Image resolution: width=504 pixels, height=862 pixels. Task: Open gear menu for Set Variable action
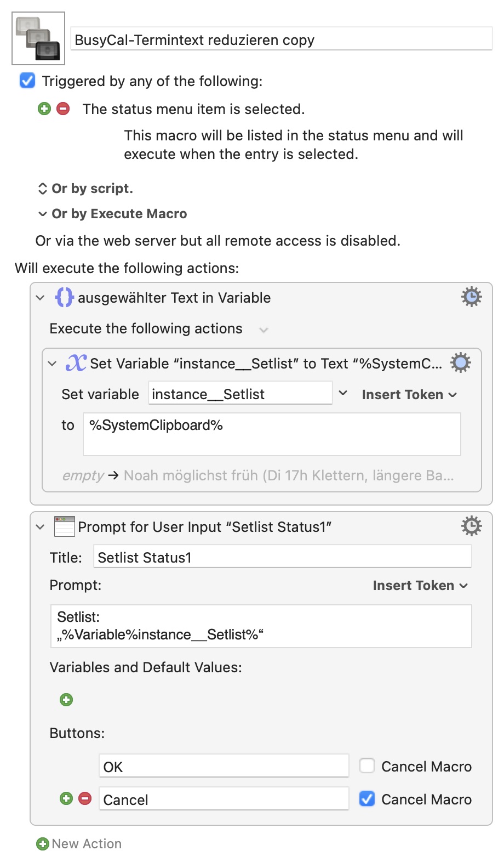click(x=460, y=362)
